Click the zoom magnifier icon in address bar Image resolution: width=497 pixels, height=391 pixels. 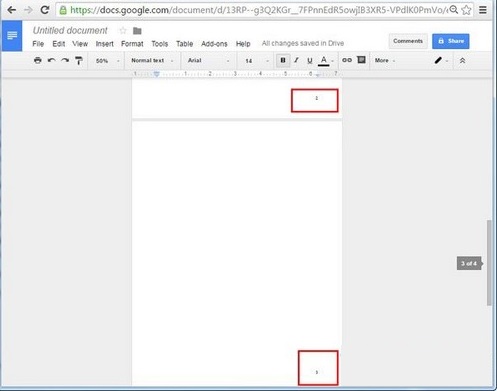point(454,10)
